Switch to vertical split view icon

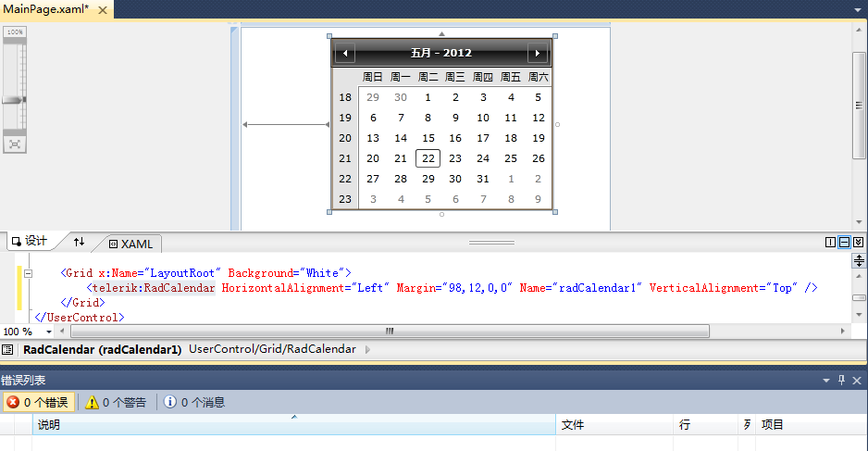pos(830,242)
